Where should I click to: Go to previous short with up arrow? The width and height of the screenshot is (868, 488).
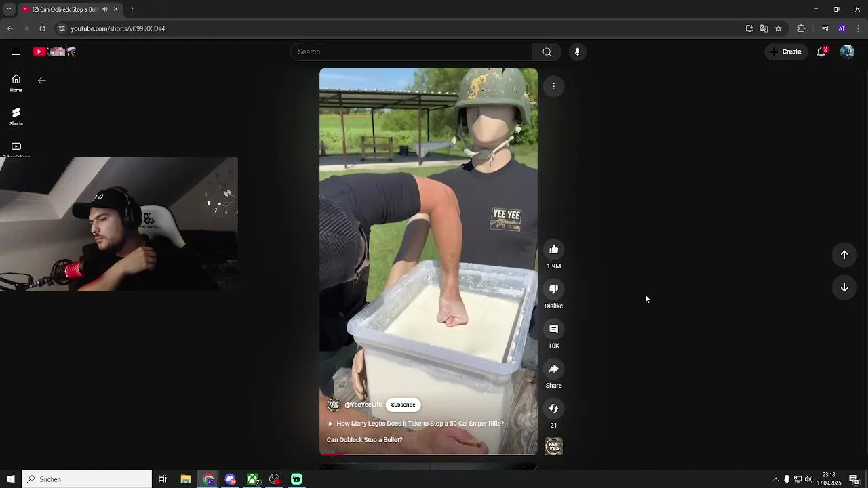point(844,255)
